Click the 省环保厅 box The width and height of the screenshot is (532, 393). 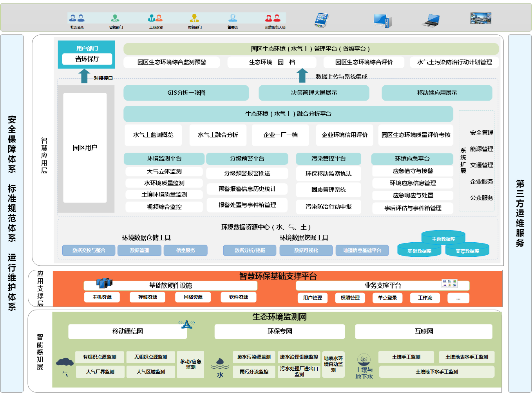[x=87, y=59]
